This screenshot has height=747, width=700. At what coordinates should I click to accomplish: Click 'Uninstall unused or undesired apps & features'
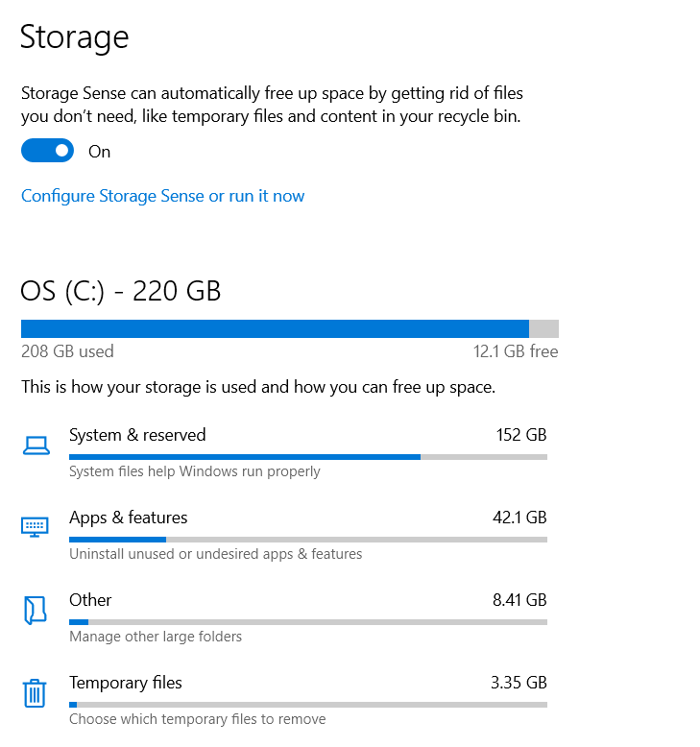215,554
